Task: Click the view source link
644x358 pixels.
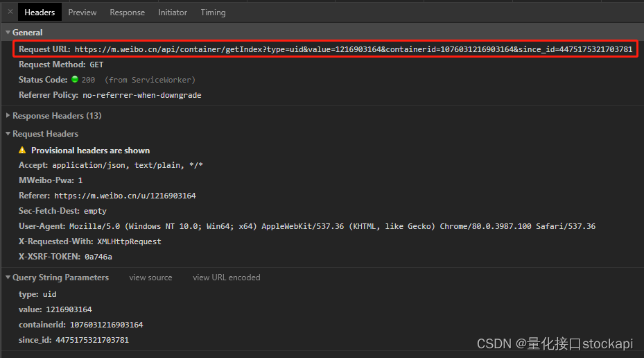Action: click(x=150, y=278)
